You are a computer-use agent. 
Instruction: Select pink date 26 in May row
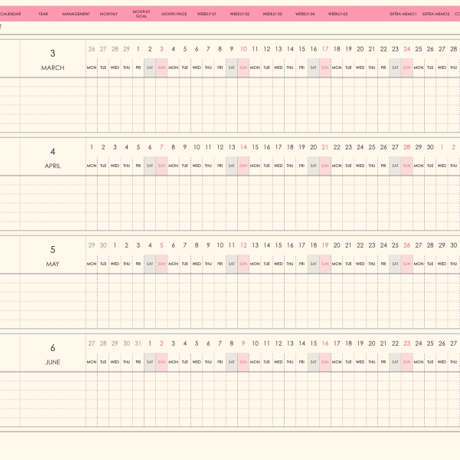(407, 245)
